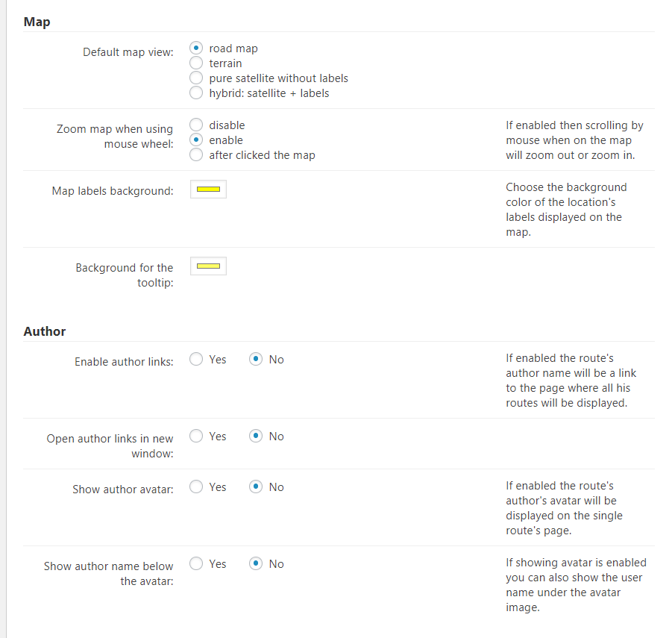Disable zoom map with mouse wheel
The height and width of the screenshot is (638, 672).
[196, 125]
